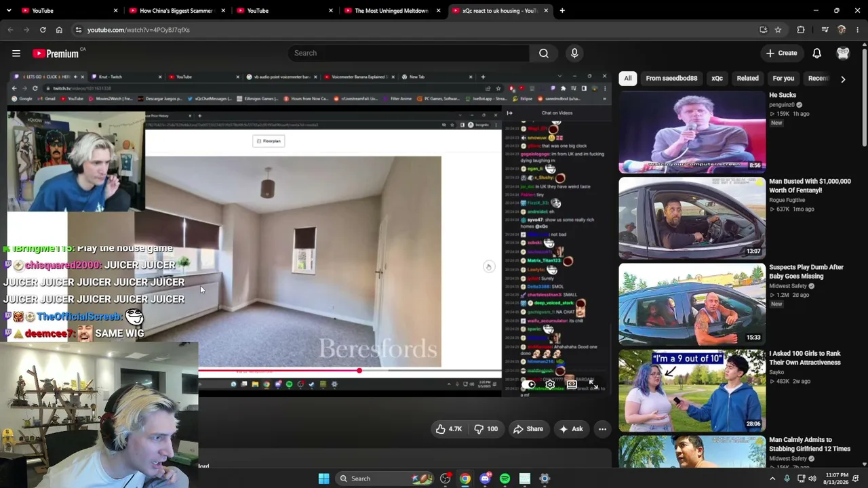
Task: Open Man Calmly Admits to Stabbing title
Action: point(810,444)
